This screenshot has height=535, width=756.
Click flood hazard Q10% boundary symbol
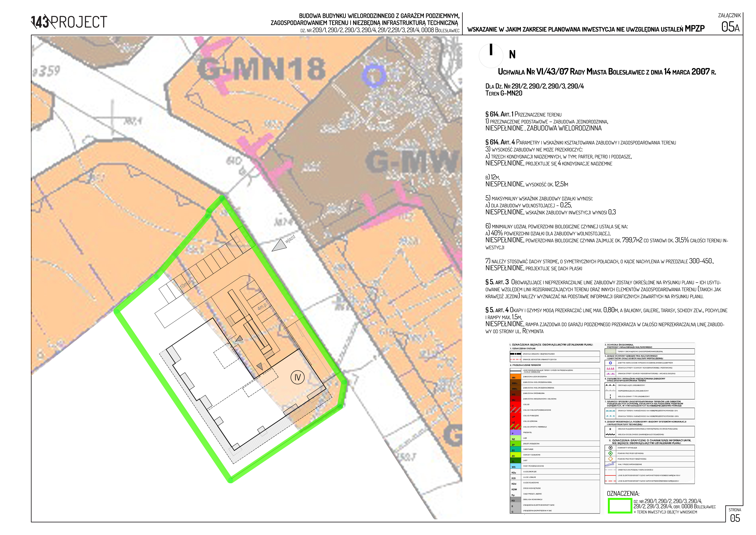coord(610,416)
